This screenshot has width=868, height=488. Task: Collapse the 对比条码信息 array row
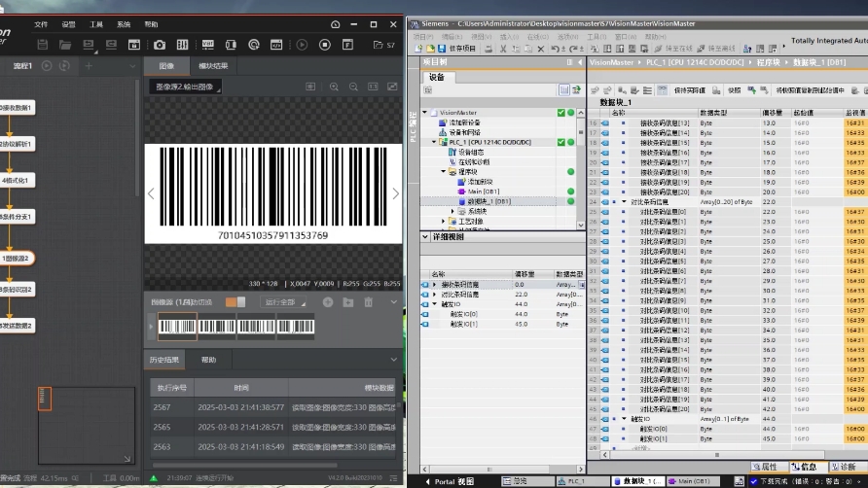coord(625,201)
